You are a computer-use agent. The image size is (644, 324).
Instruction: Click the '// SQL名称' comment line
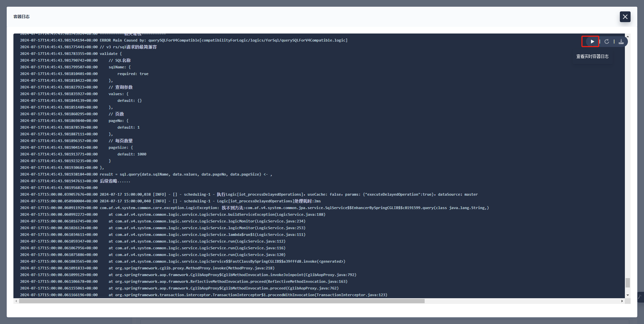(75, 60)
